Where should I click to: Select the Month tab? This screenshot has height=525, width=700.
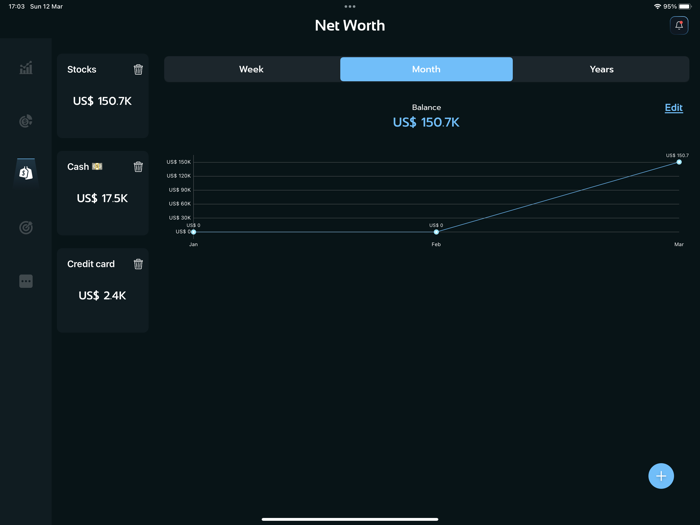click(x=426, y=69)
